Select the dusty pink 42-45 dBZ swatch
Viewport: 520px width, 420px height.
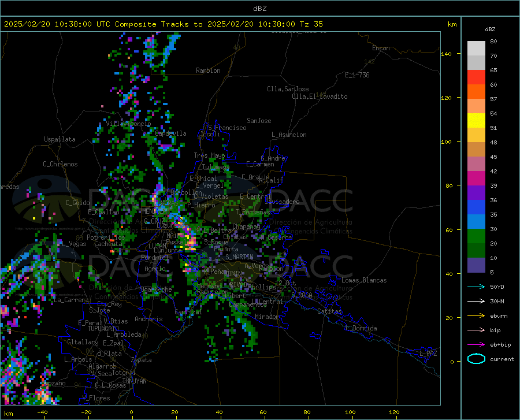(476, 164)
